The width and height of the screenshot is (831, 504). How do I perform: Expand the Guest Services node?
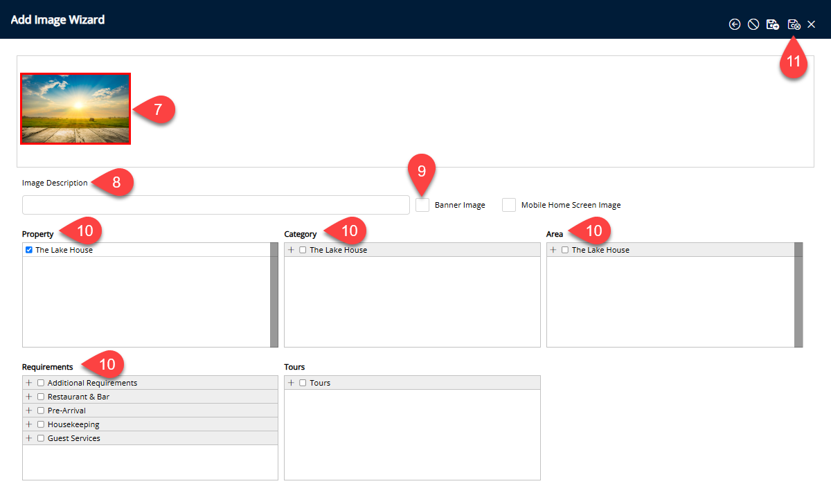pos(29,438)
